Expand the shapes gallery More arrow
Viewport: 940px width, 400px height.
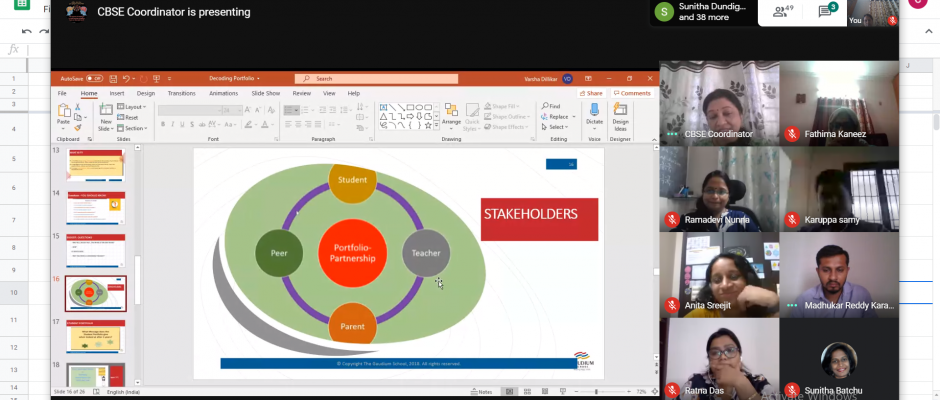click(436, 125)
